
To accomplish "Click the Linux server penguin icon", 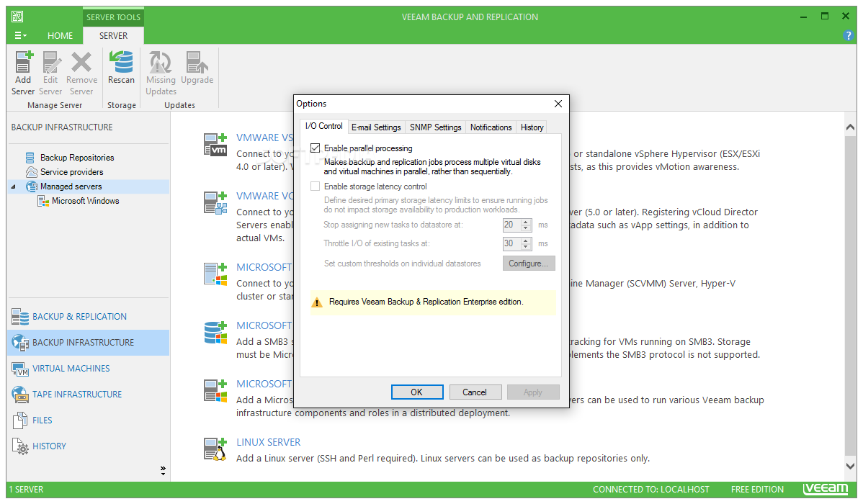I will coord(215,449).
